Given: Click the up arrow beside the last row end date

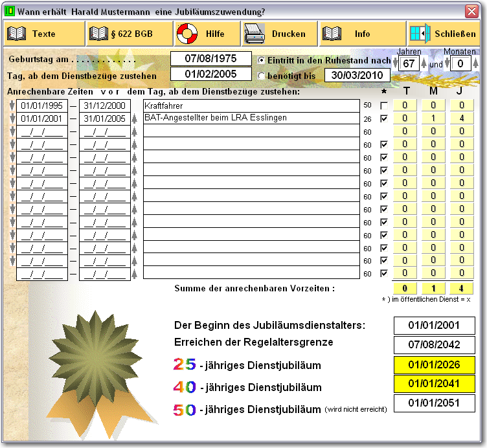Looking at the screenshot, I should (x=134, y=274).
